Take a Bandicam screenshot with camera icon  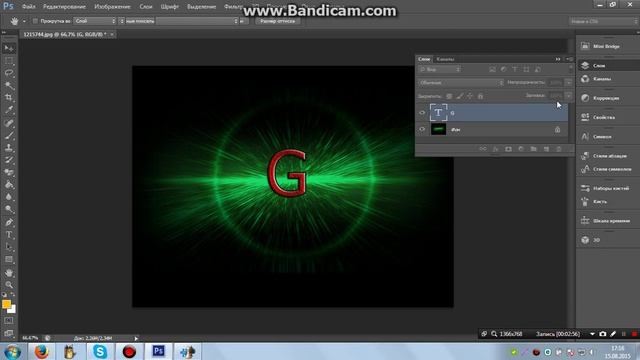[602, 334]
